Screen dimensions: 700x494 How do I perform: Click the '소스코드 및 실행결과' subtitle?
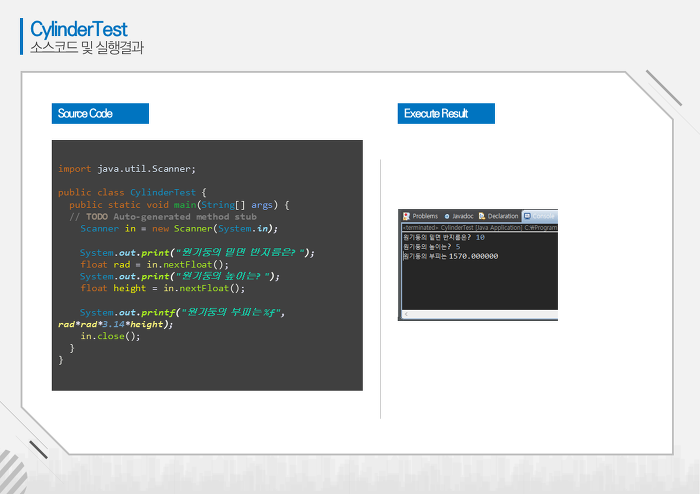(x=87, y=47)
